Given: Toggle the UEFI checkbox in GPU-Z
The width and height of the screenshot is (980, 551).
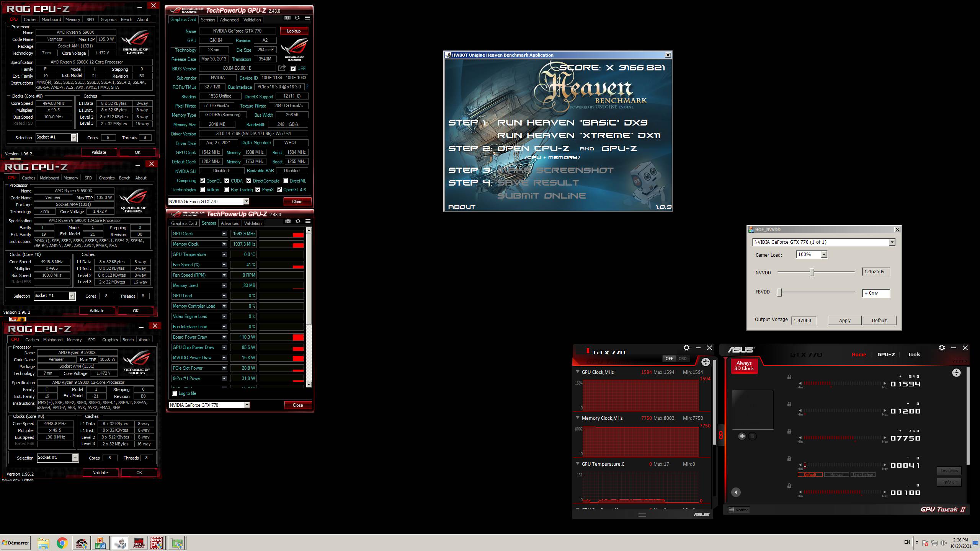Looking at the screenshot, I should (293, 68).
